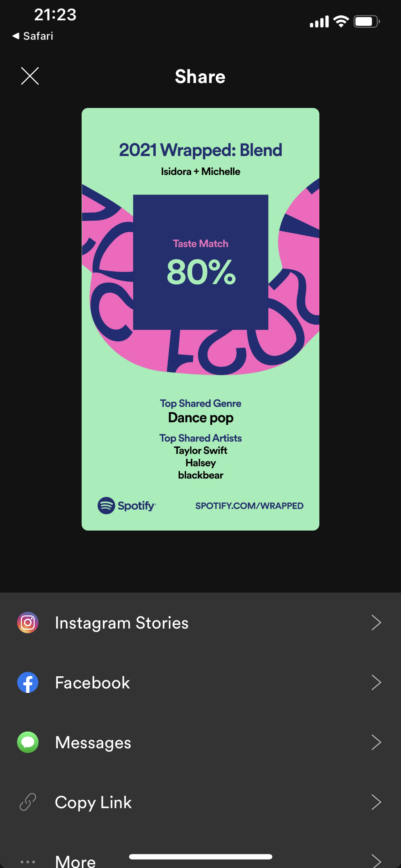This screenshot has height=868, width=401.
Task: Expand the Copy Link row chevron
Action: 376,802
